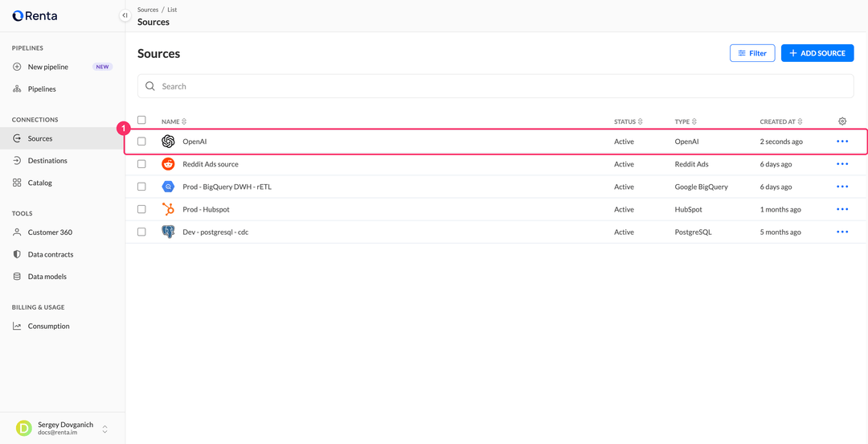Click the Renta logo in the sidebar
The width and height of the screenshot is (868, 444).
tap(35, 16)
